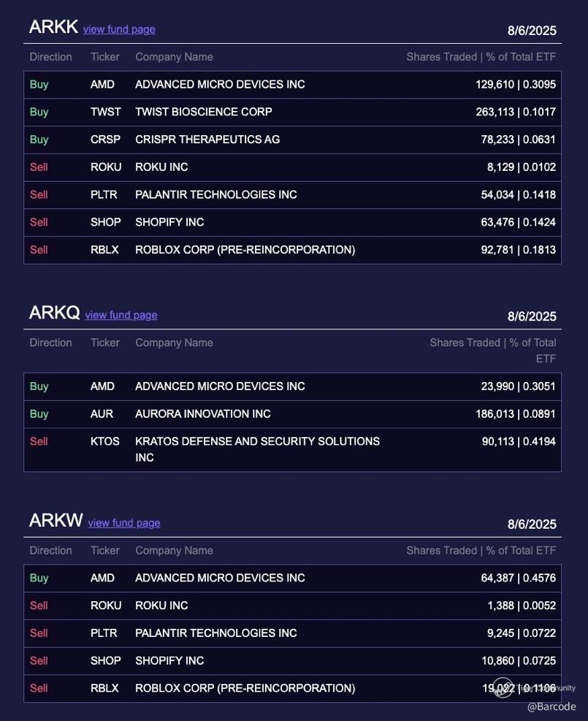Click the ARKQ fund title heading

(54, 313)
